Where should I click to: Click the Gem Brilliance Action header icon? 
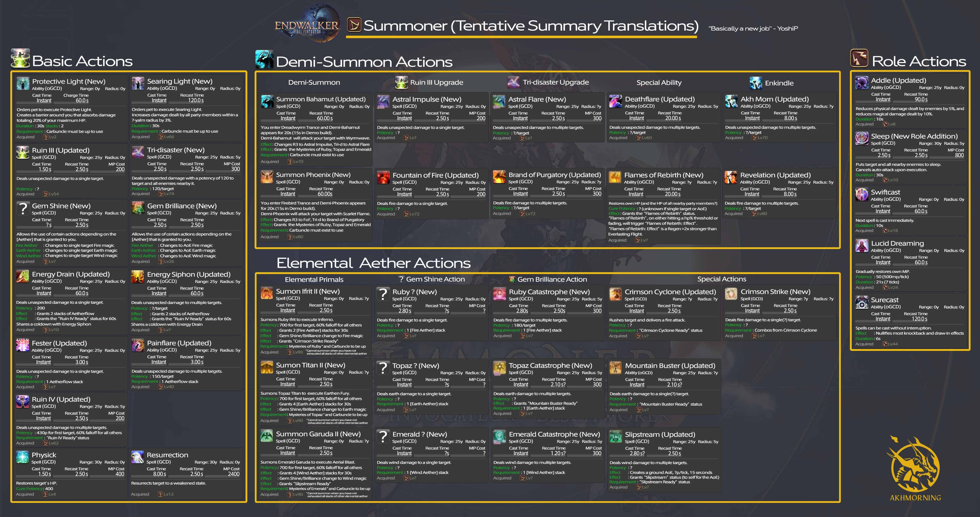click(x=512, y=279)
